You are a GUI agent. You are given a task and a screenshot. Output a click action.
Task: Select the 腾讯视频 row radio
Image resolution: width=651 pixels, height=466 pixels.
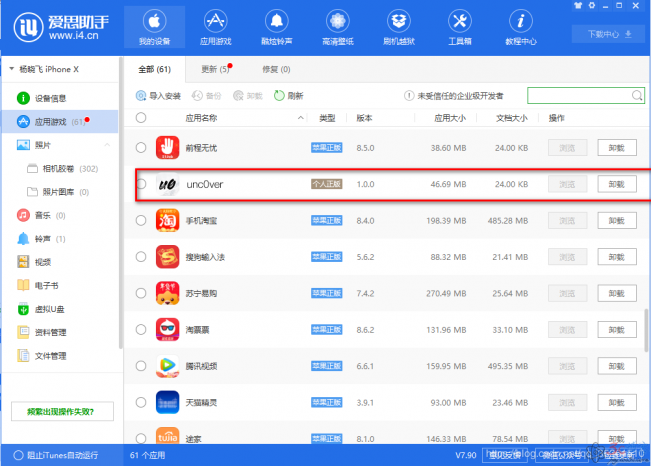(x=141, y=366)
